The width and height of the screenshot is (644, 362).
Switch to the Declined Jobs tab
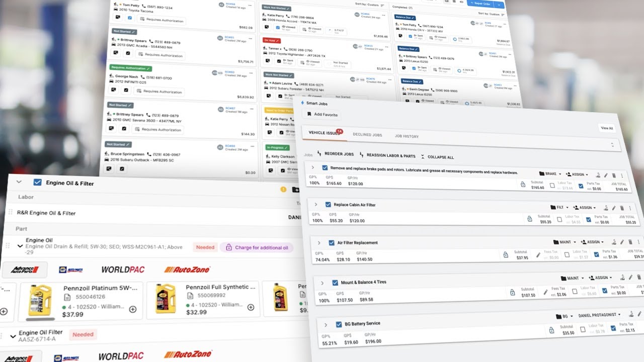[x=367, y=135]
